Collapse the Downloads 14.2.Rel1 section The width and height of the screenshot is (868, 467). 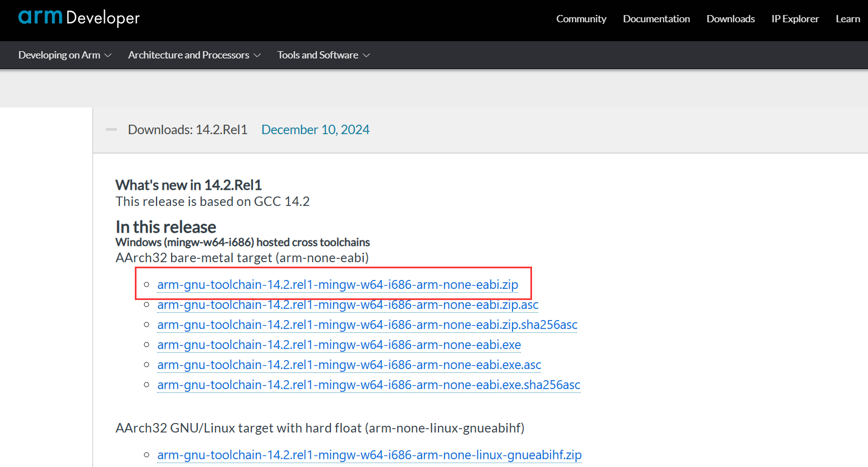pyautogui.click(x=111, y=130)
